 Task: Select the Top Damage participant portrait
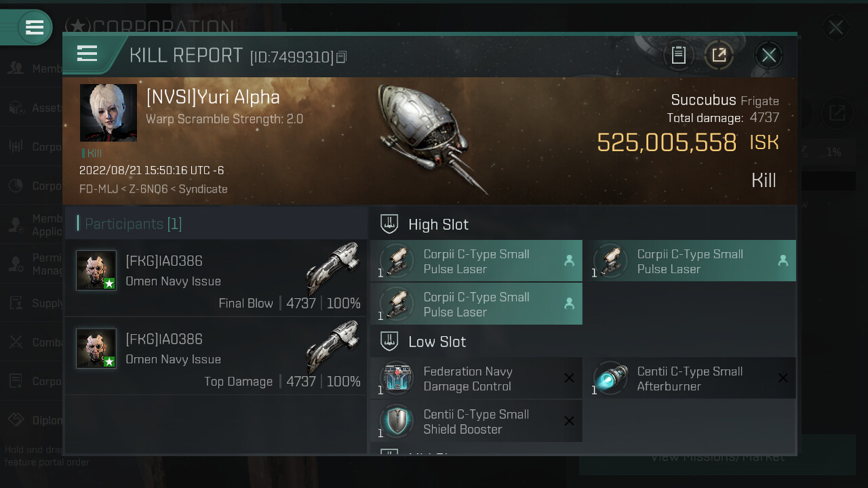(96, 348)
